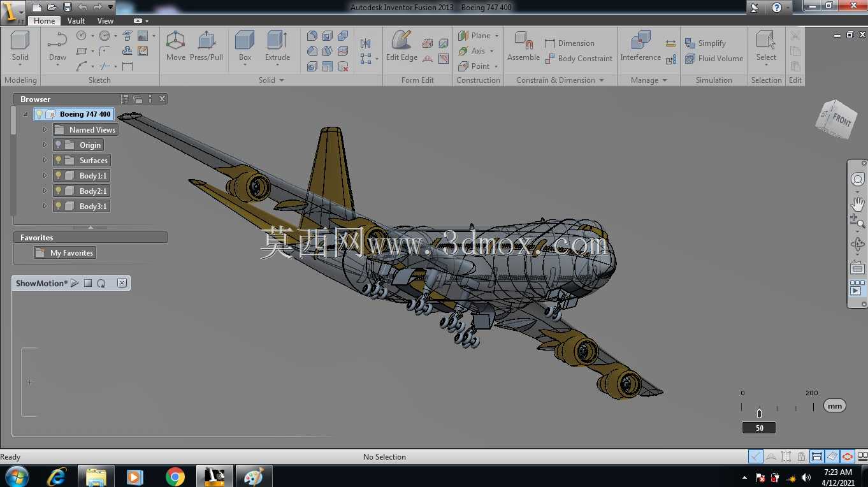The height and width of the screenshot is (487, 868).
Task: Open the Point dropdown in Construction
Action: pyautogui.click(x=496, y=66)
